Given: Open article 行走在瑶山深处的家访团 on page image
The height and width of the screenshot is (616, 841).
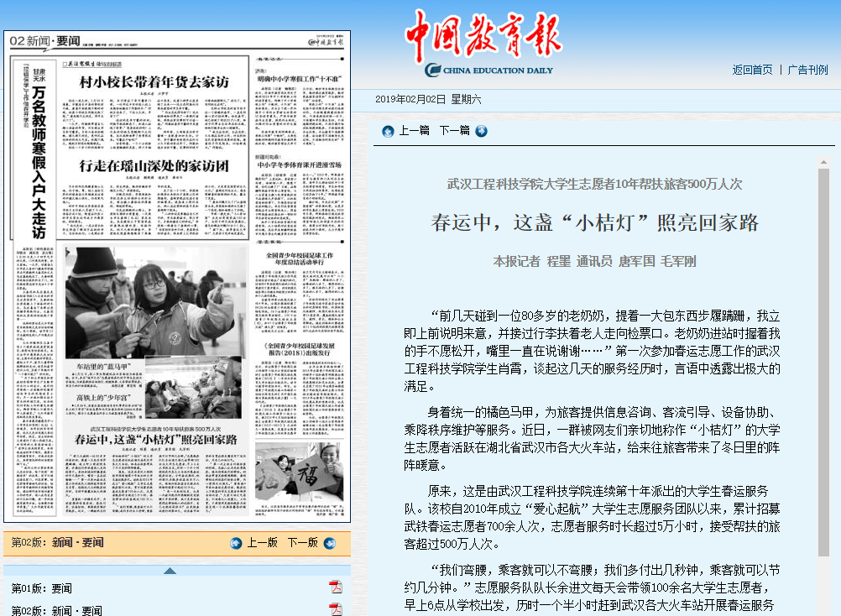Looking at the screenshot, I should [154, 165].
